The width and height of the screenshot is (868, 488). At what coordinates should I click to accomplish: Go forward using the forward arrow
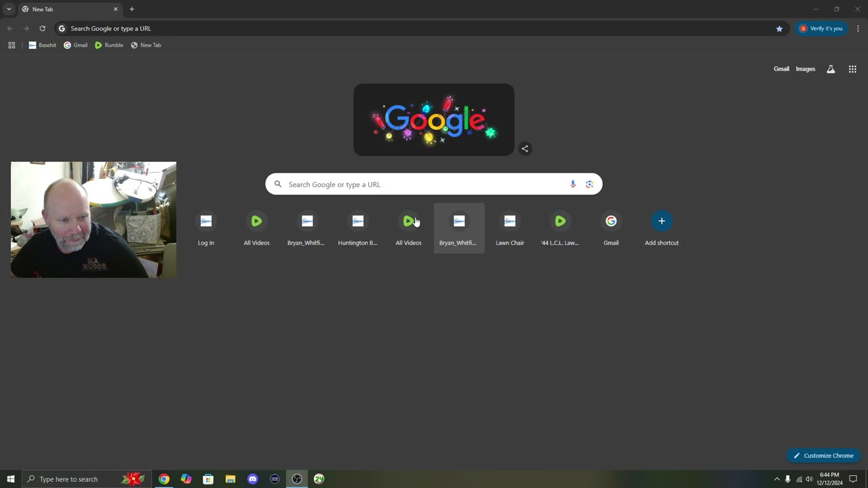pos(26,28)
